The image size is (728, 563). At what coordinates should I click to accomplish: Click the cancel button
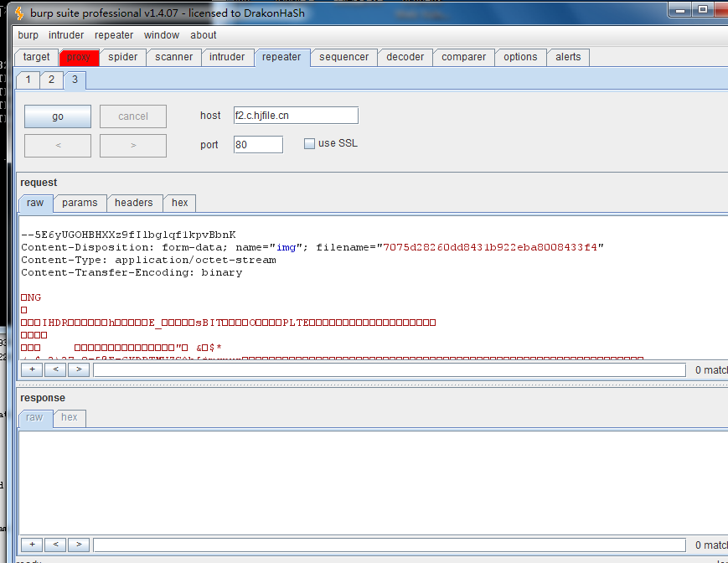pyautogui.click(x=133, y=116)
